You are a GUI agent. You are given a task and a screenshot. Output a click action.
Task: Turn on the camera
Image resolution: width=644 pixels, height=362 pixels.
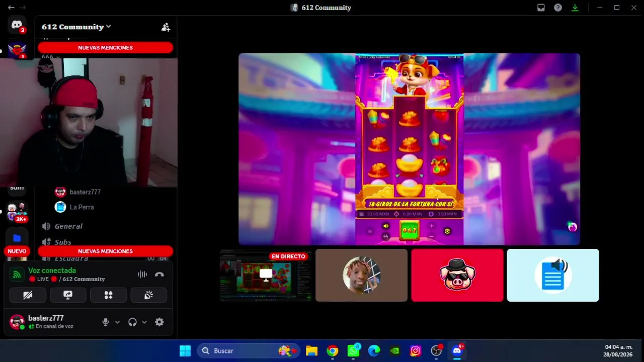pos(28,295)
